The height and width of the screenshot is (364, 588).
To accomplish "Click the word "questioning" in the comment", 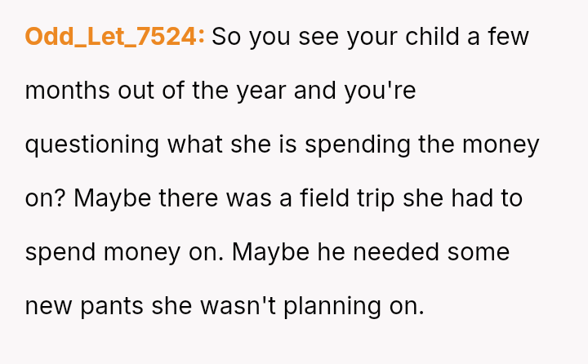I will [x=92, y=144].
